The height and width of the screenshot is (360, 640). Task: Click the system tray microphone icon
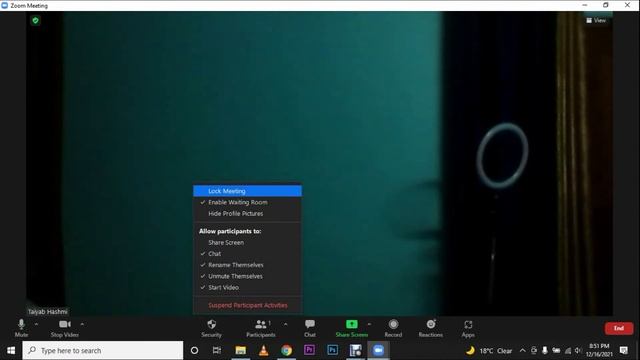point(545,351)
